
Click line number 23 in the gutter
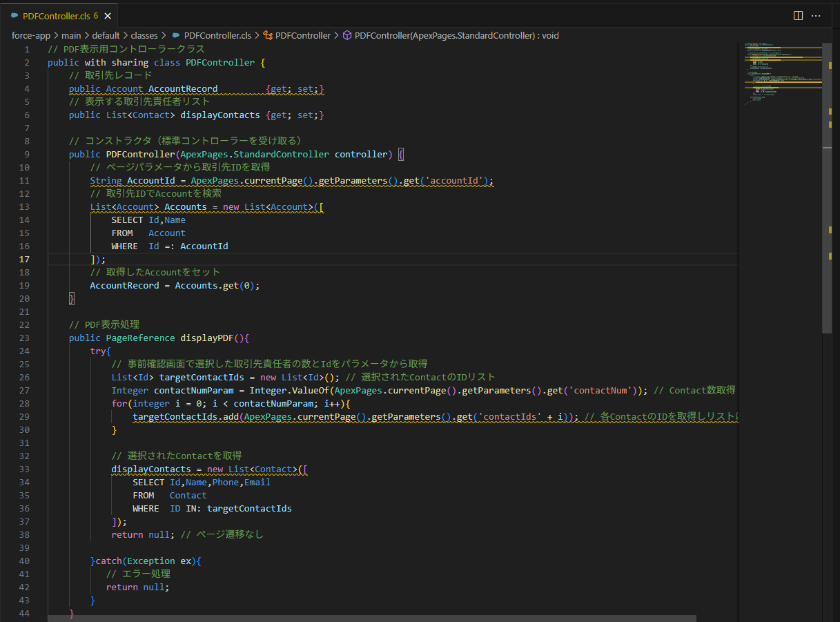point(24,338)
